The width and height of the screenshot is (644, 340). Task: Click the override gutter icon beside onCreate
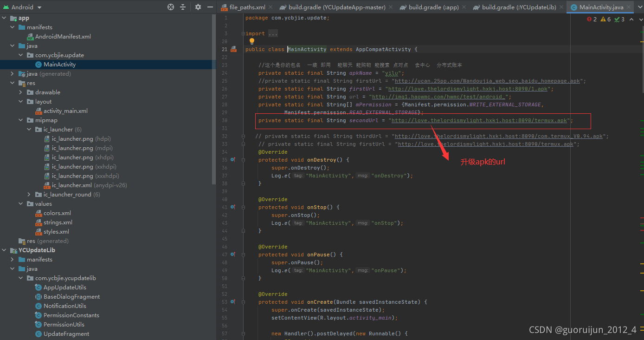tap(233, 302)
